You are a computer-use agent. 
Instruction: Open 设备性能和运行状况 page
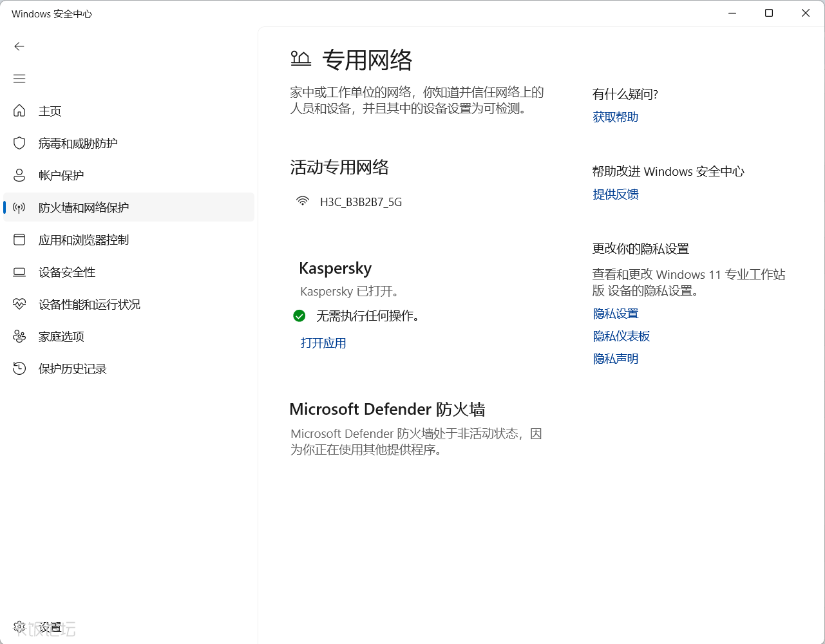click(129, 304)
